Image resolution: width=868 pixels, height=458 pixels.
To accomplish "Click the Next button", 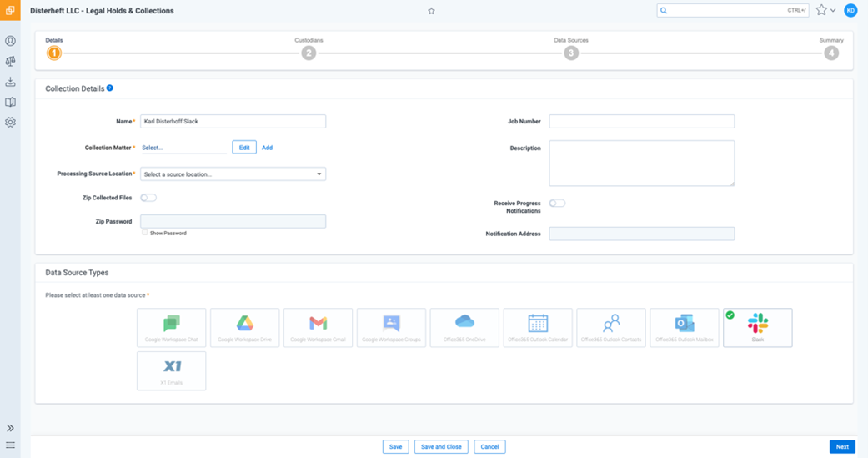I will pos(842,446).
